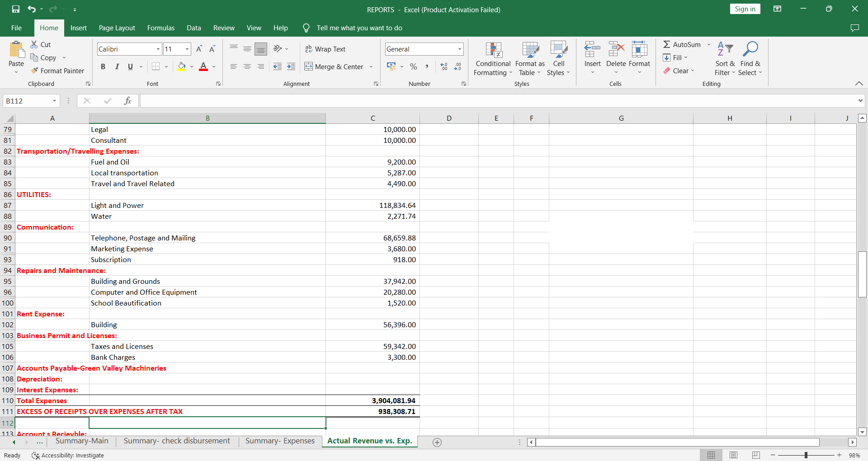The image size is (868, 461).
Task: Add a new sheet with plus button
Action: pyautogui.click(x=437, y=442)
